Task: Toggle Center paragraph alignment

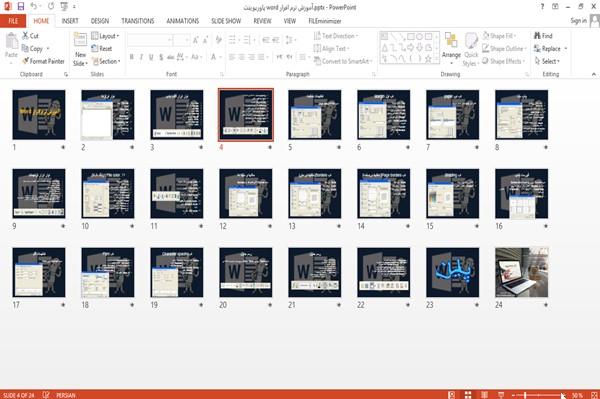Action: pyautogui.click(x=241, y=57)
